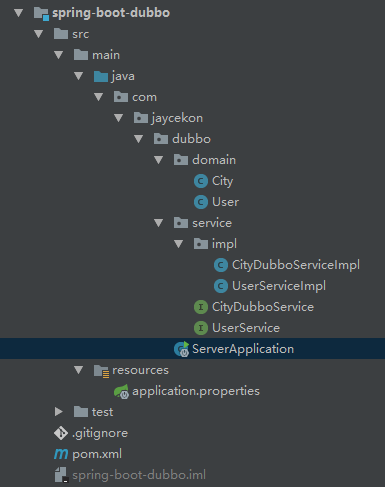Select the java source folder
The height and width of the screenshot is (487, 385).
pyautogui.click(x=123, y=76)
